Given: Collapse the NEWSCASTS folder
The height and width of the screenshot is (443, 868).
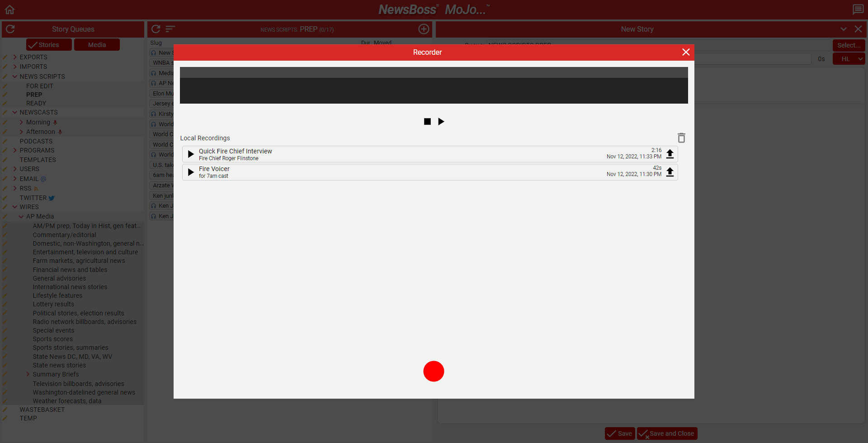Looking at the screenshot, I should click(x=15, y=112).
